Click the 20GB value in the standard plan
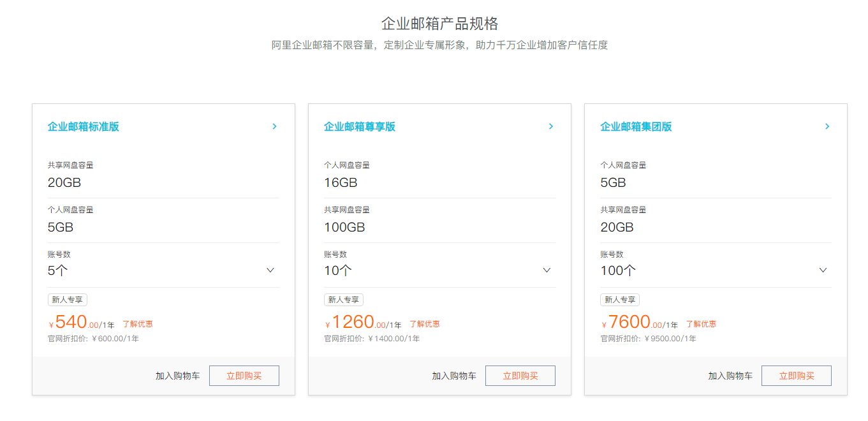Image resolution: width=868 pixels, height=421 pixels. (64, 182)
